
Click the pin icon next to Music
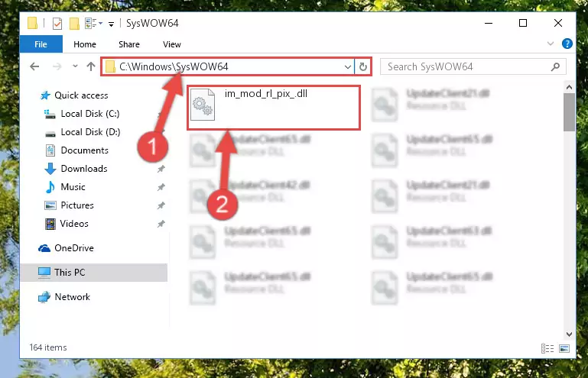click(161, 187)
